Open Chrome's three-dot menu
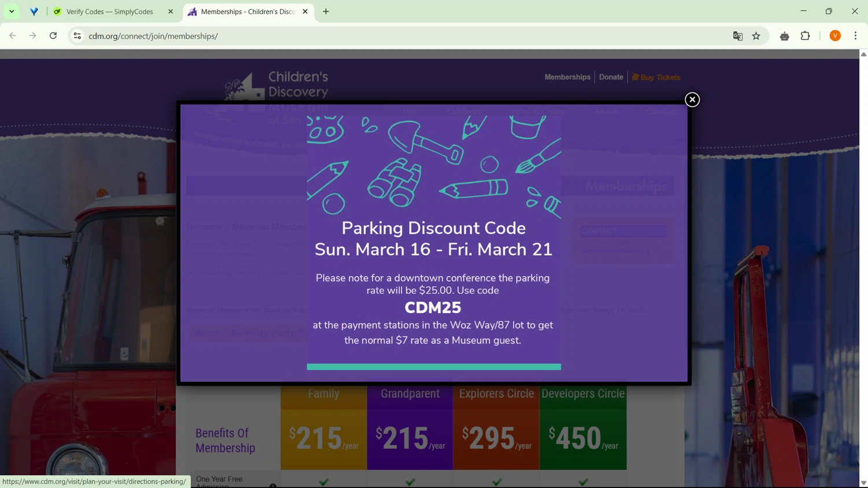The width and height of the screenshot is (868, 488). (x=856, y=36)
